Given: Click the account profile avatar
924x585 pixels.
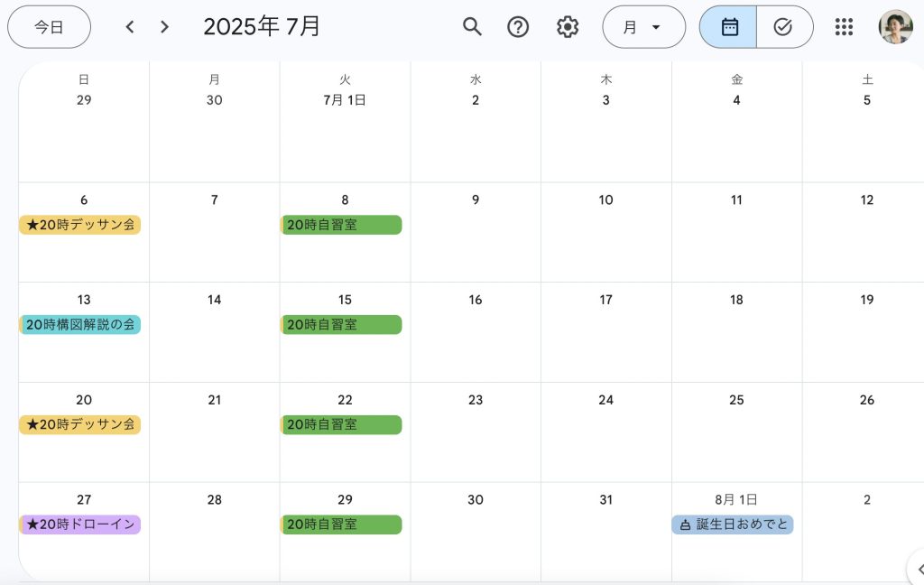Looking at the screenshot, I should [895, 26].
